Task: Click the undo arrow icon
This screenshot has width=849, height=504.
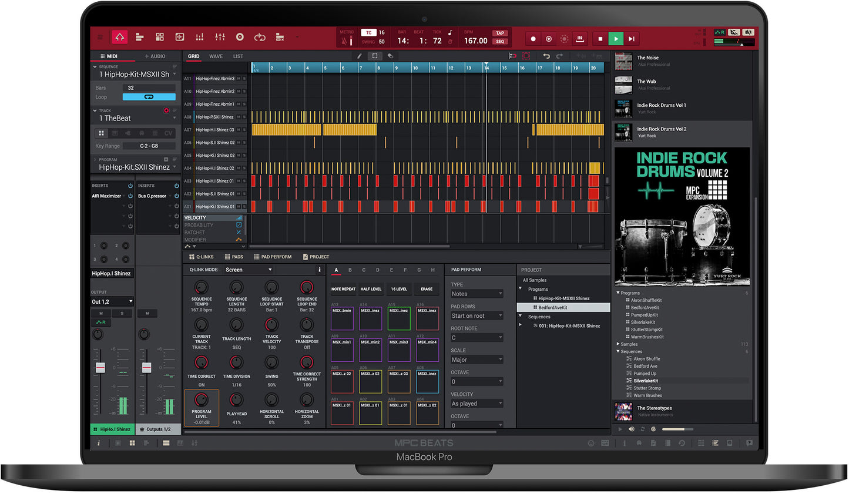Action: tap(546, 56)
